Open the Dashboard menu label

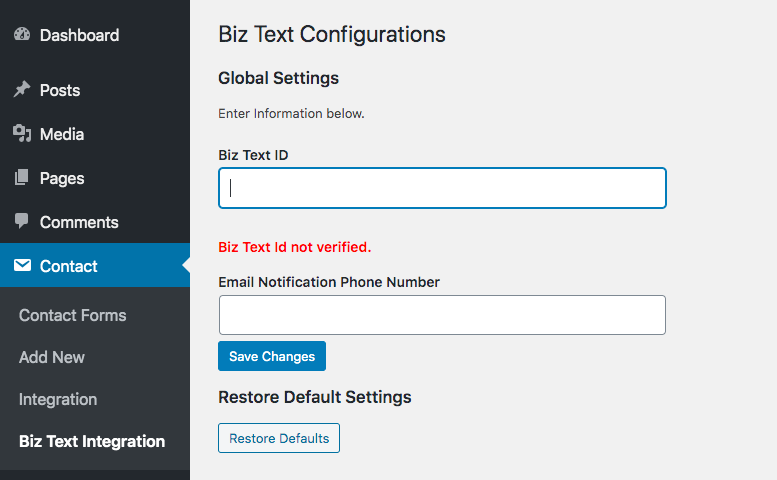tap(79, 35)
